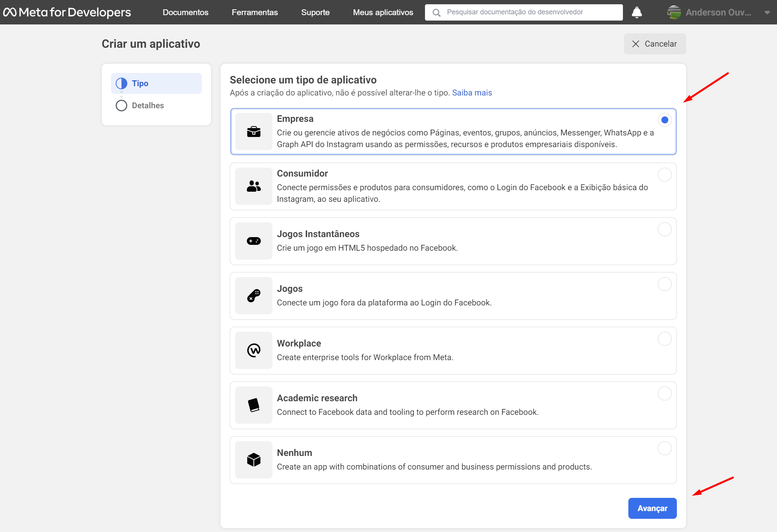Click the Detalhes step circle icon
Screen dimensions: 777x532
coord(121,106)
